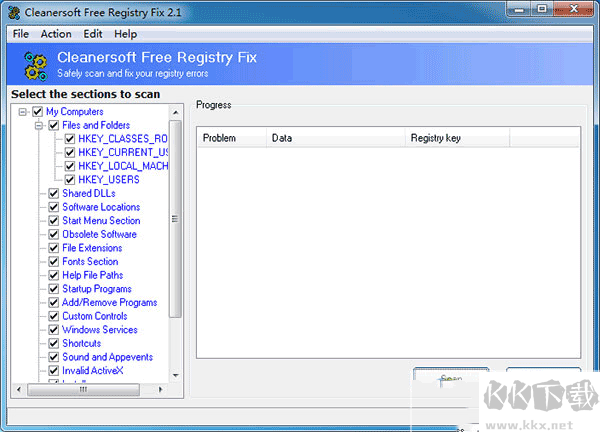Toggle the HKEY_LOCAL_MACHINE checkbox
Viewport: 600px width, 432px height.
pyautogui.click(x=70, y=166)
